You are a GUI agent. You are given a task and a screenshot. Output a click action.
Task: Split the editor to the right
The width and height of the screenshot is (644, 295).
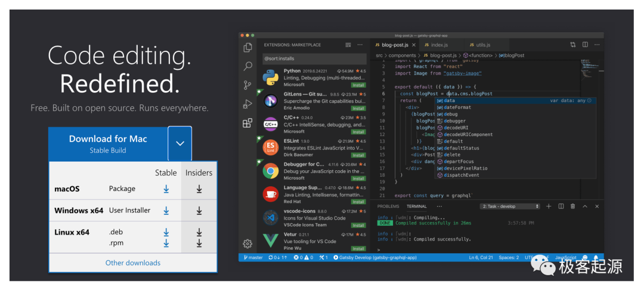point(585,45)
